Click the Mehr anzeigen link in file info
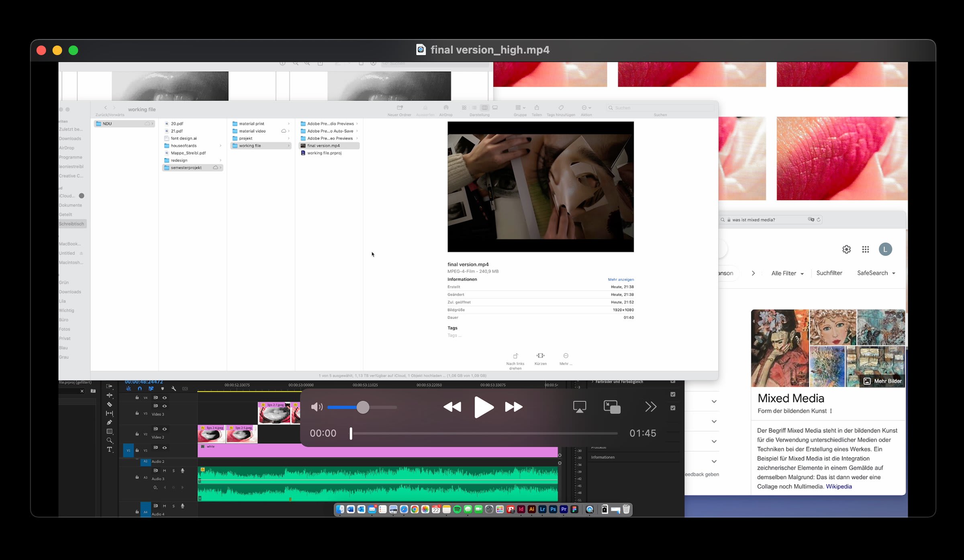The height and width of the screenshot is (560, 964). coord(621,280)
